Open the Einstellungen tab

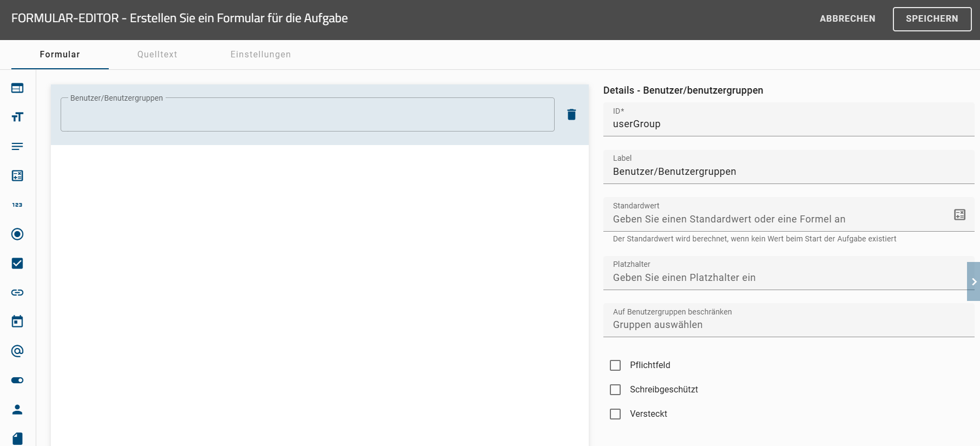[260, 55]
